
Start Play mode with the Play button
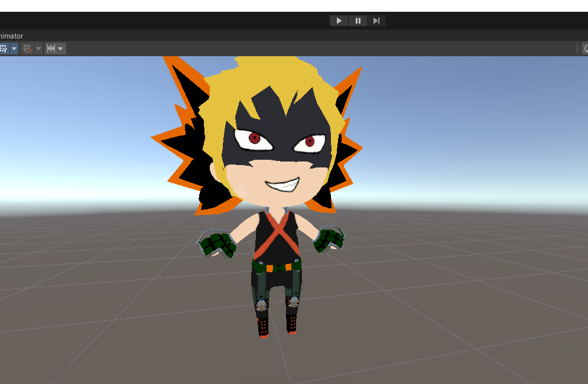339,21
